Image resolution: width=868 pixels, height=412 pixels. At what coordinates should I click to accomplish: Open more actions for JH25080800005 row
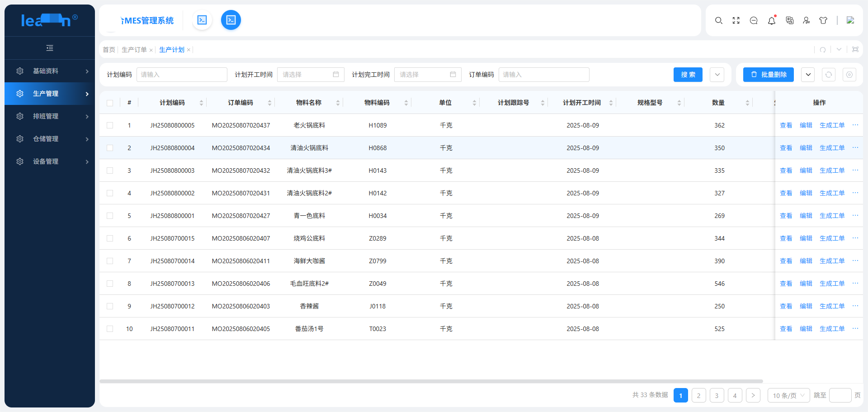[x=855, y=125]
